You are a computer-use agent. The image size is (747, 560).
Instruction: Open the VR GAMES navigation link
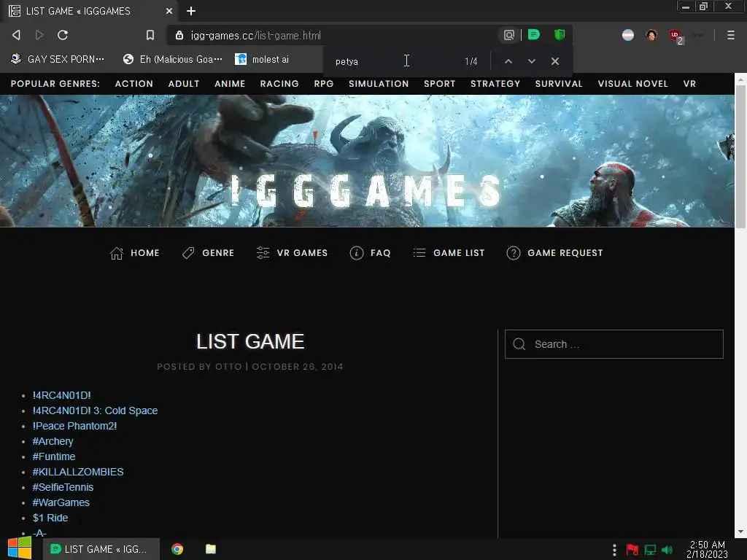click(x=302, y=253)
